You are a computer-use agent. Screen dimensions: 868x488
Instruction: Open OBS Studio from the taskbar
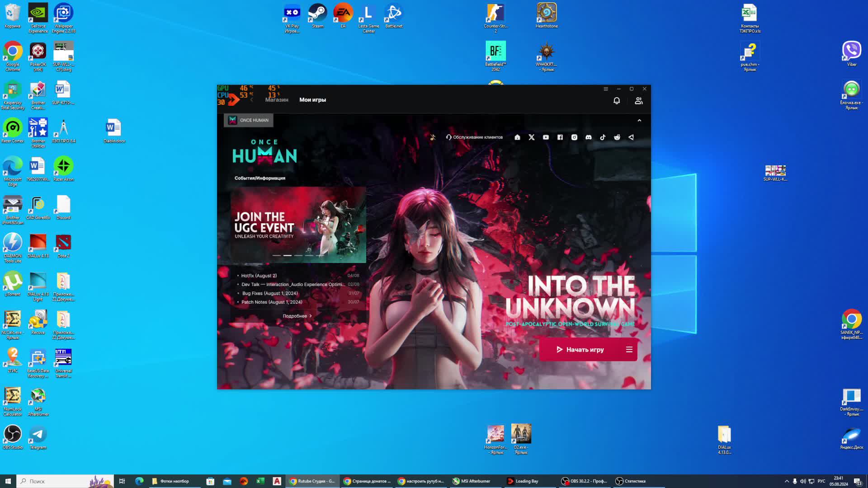(x=584, y=481)
